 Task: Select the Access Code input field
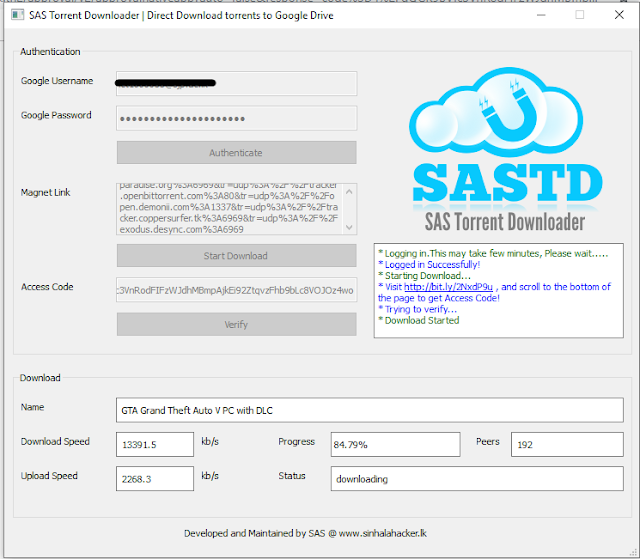[x=236, y=290]
